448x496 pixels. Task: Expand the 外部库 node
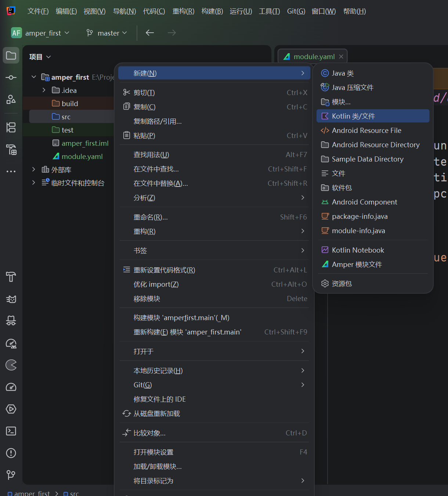[x=34, y=170]
